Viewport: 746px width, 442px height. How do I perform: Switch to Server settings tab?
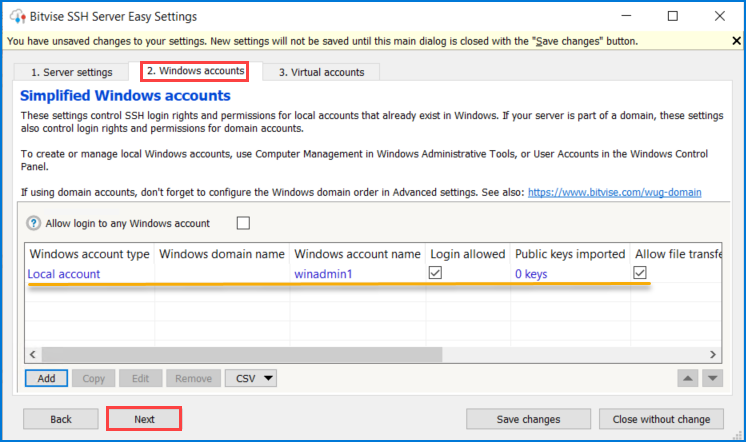71,72
